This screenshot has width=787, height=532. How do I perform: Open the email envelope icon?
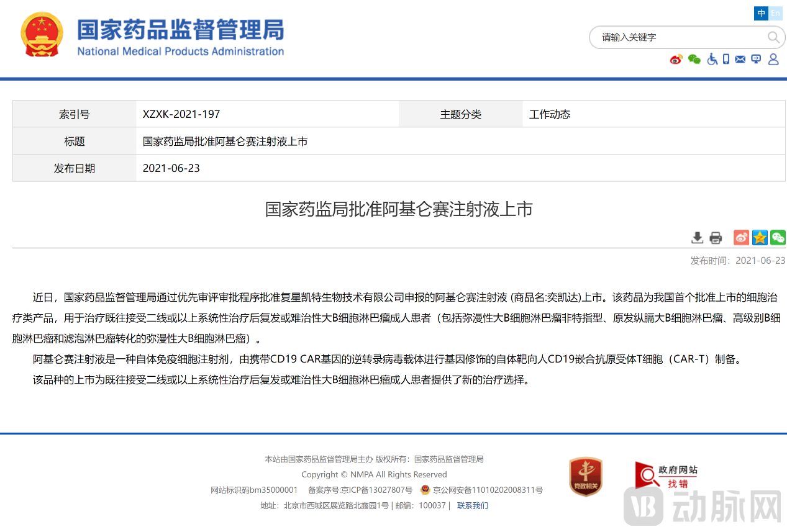(x=740, y=60)
